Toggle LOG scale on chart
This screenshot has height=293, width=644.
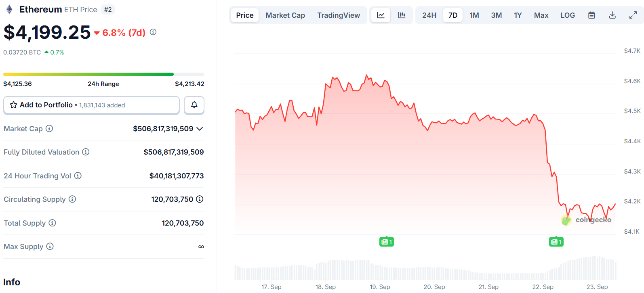click(x=568, y=15)
